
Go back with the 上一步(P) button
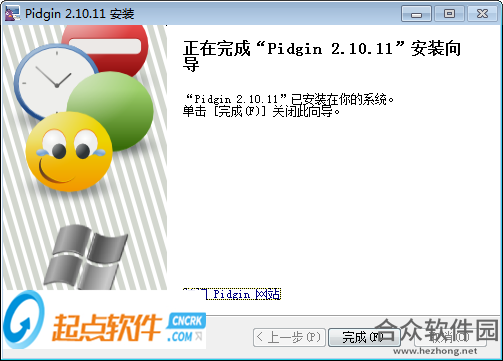point(289,337)
